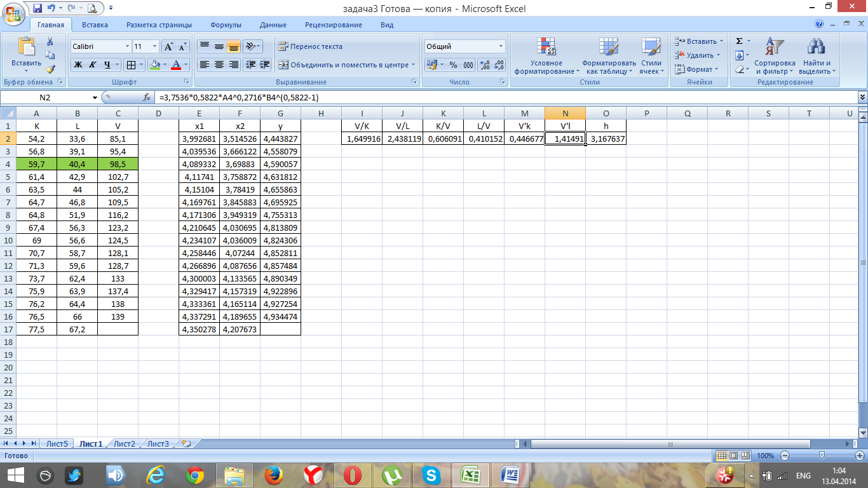Open Skype from the taskbar
868x488 pixels.
pyautogui.click(x=431, y=475)
